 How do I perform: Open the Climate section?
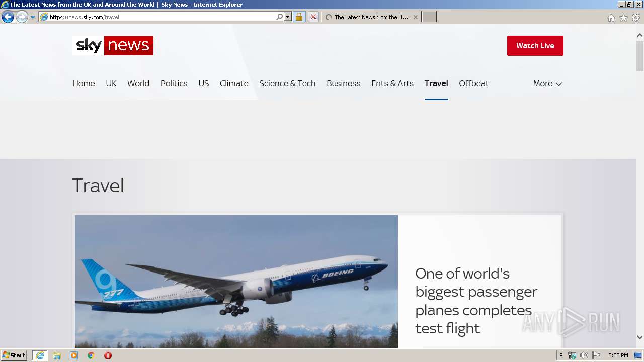tap(234, 83)
